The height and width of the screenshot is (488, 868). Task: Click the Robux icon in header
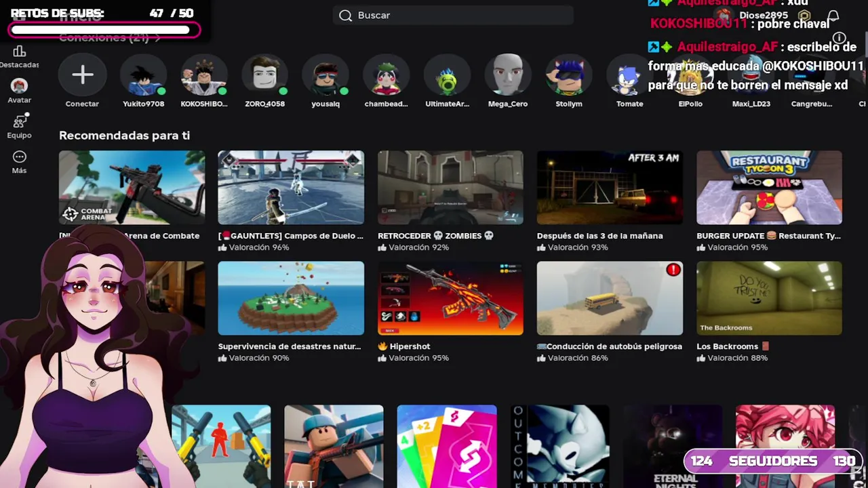[804, 16]
